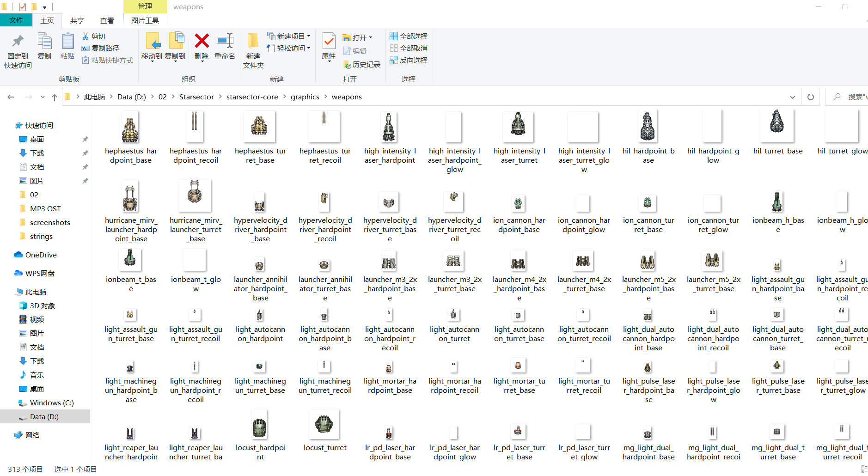Switch to the 查看 ribbon tab
868x476 pixels.
(107, 20)
